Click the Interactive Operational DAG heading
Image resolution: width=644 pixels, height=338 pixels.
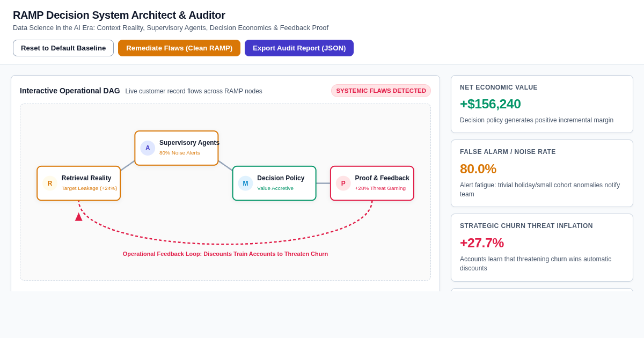[70, 91]
